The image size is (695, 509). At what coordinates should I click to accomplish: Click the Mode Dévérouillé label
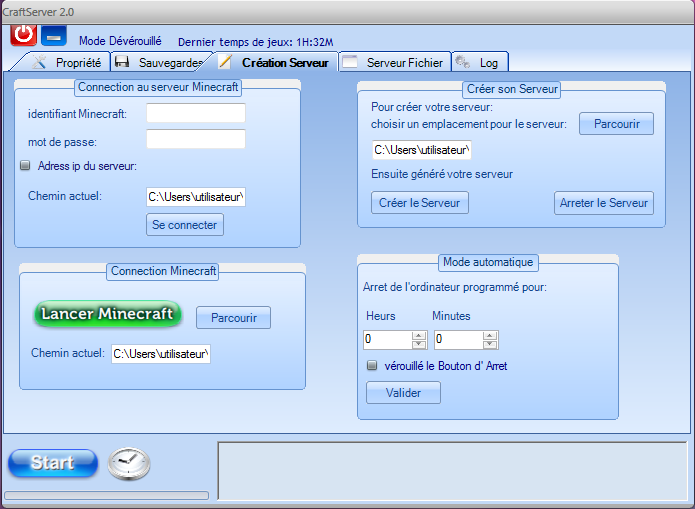pos(120,41)
